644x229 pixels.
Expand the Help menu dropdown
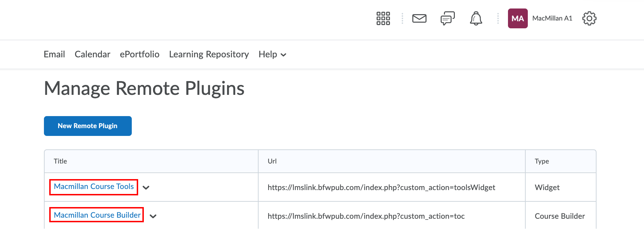coord(272,55)
